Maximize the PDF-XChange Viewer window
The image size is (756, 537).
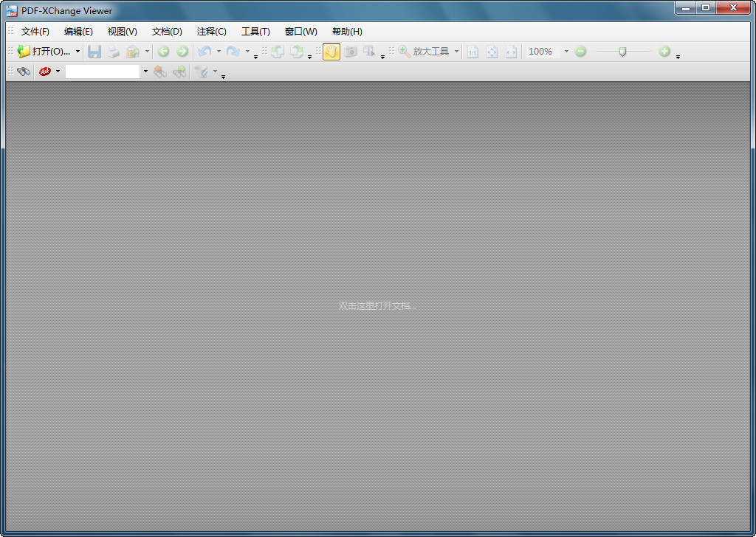pos(706,7)
